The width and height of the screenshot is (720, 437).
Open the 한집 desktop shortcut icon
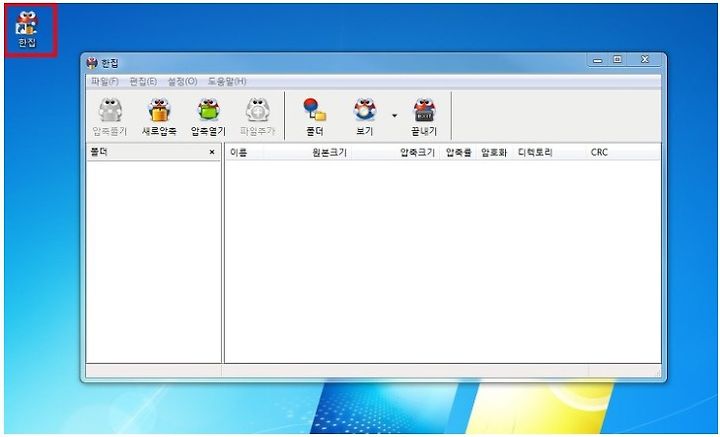tap(27, 29)
